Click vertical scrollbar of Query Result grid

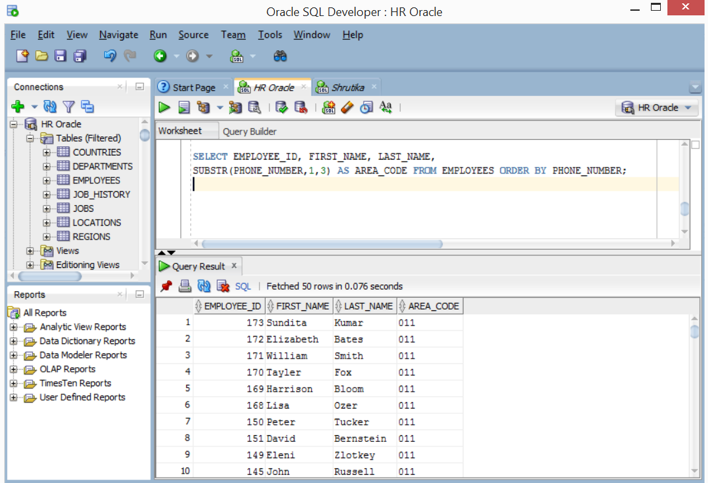[x=694, y=331]
